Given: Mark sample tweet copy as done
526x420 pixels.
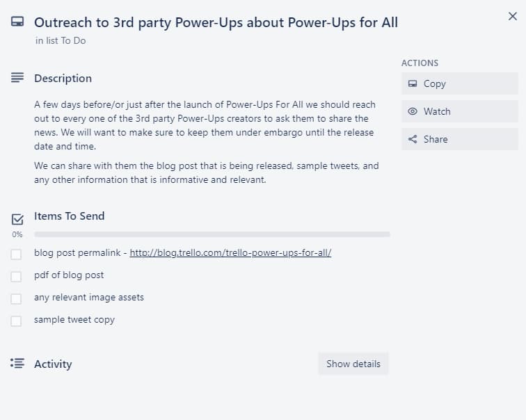Looking at the screenshot, I should pos(16,321).
